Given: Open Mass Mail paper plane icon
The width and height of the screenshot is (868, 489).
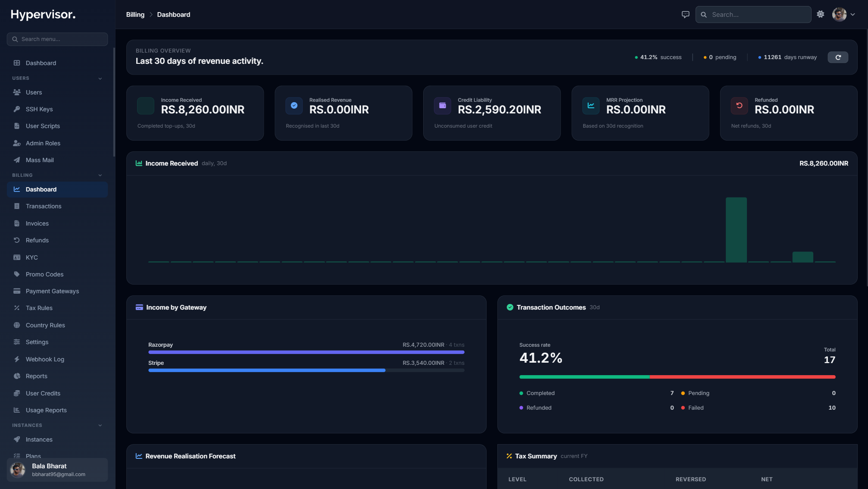Looking at the screenshot, I should pos(17,160).
